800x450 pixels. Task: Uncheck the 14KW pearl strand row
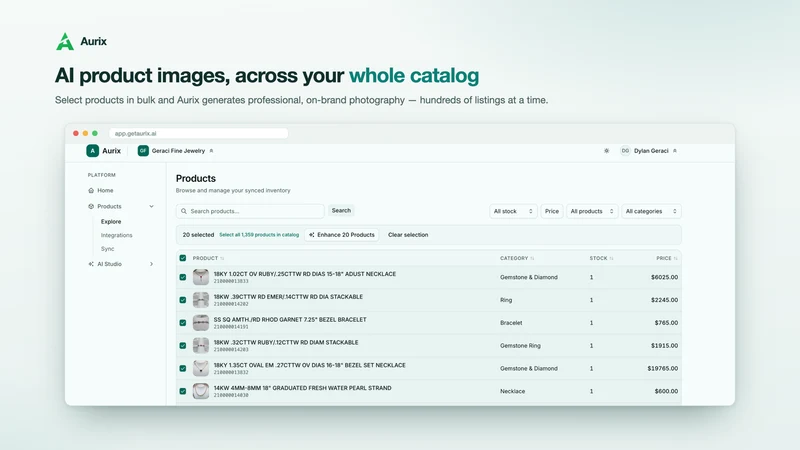click(183, 391)
